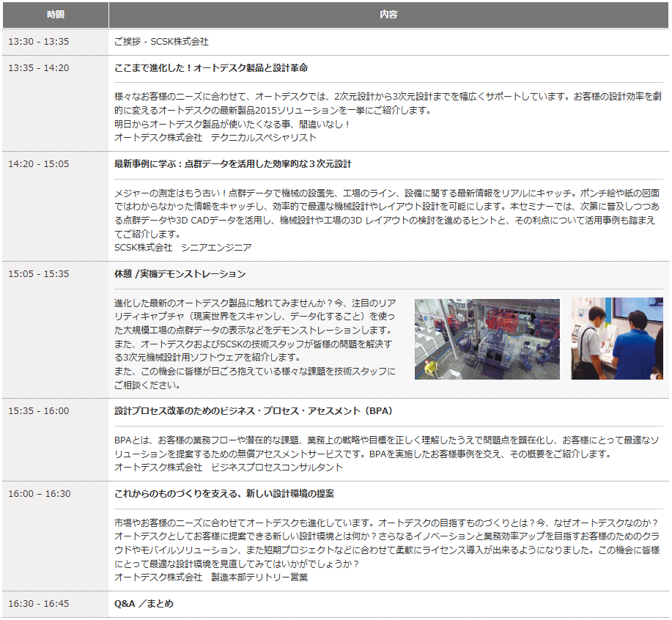Select the 16:00 – 16:30 time slot
Viewport: 672px width, 620px height.
[x=40, y=493]
